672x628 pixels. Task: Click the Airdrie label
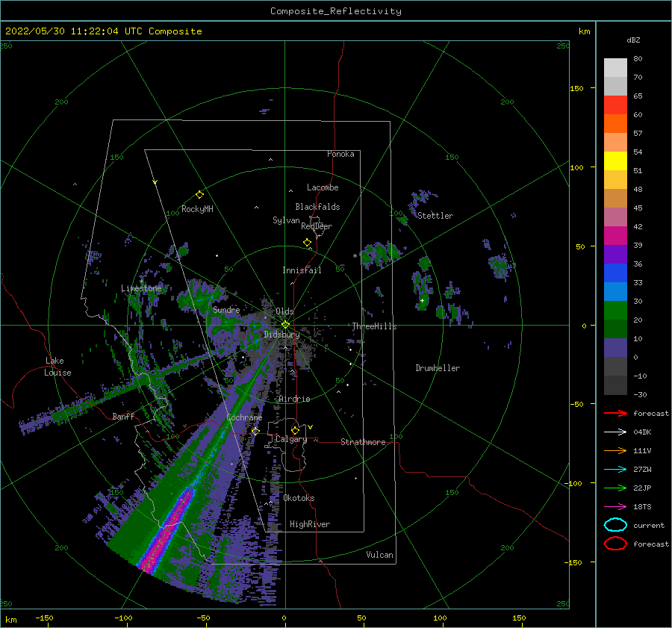click(294, 399)
